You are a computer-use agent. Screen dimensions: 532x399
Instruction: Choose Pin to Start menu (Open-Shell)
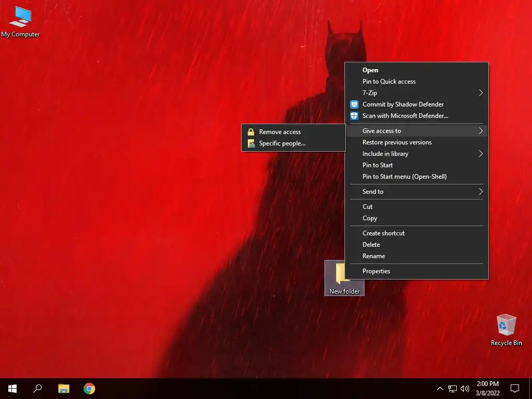pos(417,177)
